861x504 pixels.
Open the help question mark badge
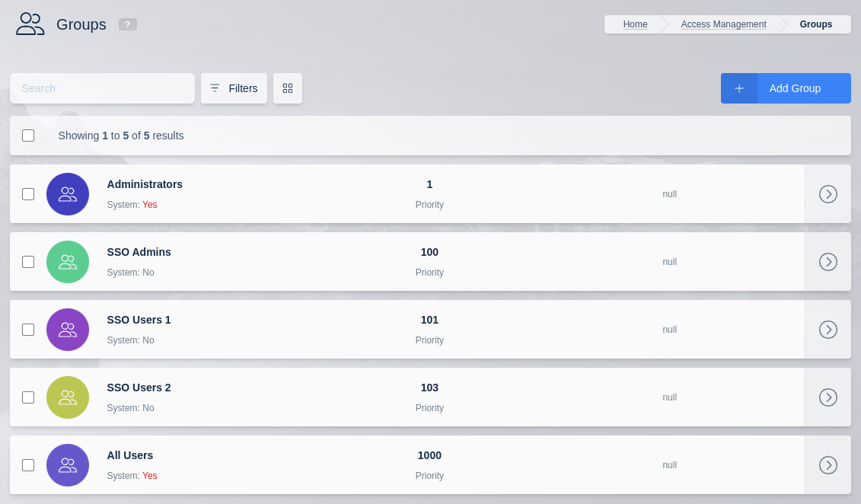127,24
